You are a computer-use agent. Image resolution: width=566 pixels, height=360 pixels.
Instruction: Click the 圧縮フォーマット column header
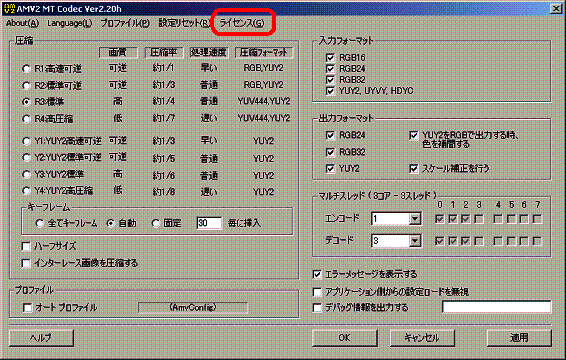264,53
